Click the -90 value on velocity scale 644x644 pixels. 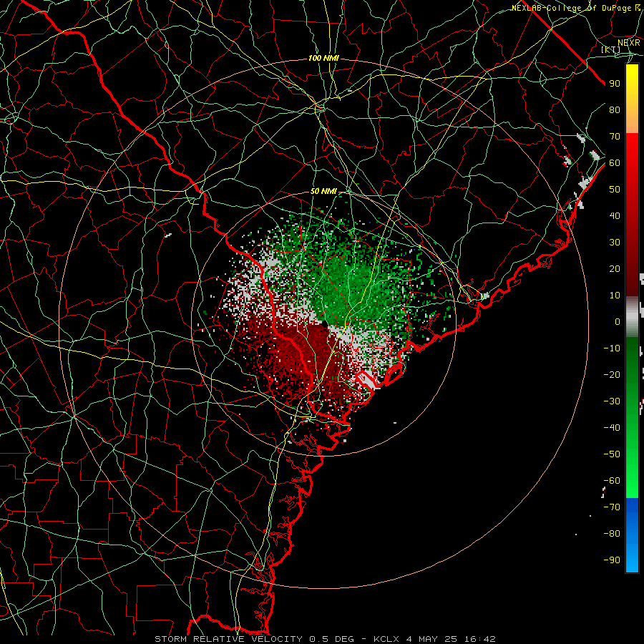(612, 560)
